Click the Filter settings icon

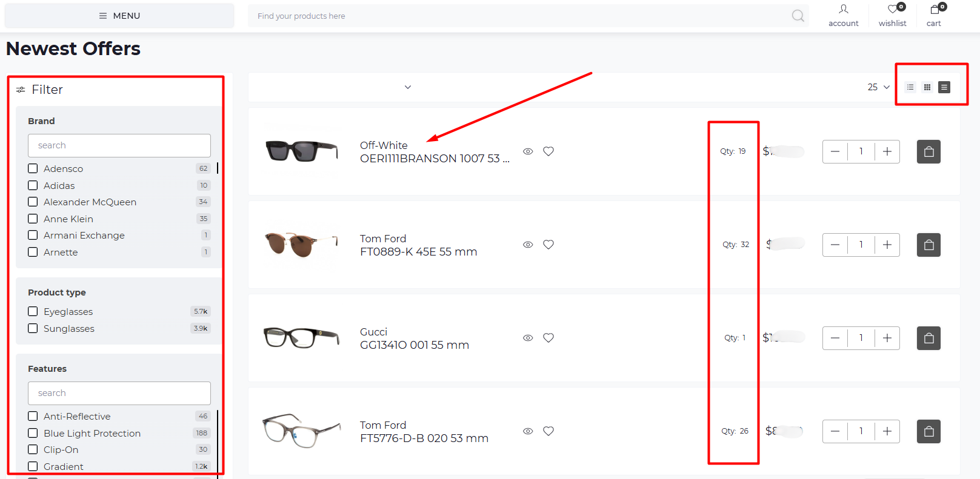point(21,90)
